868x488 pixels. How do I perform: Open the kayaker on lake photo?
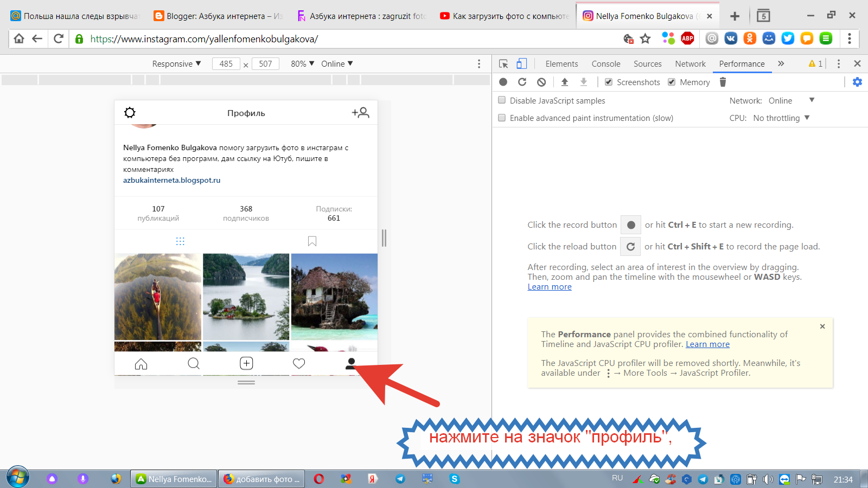158,297
